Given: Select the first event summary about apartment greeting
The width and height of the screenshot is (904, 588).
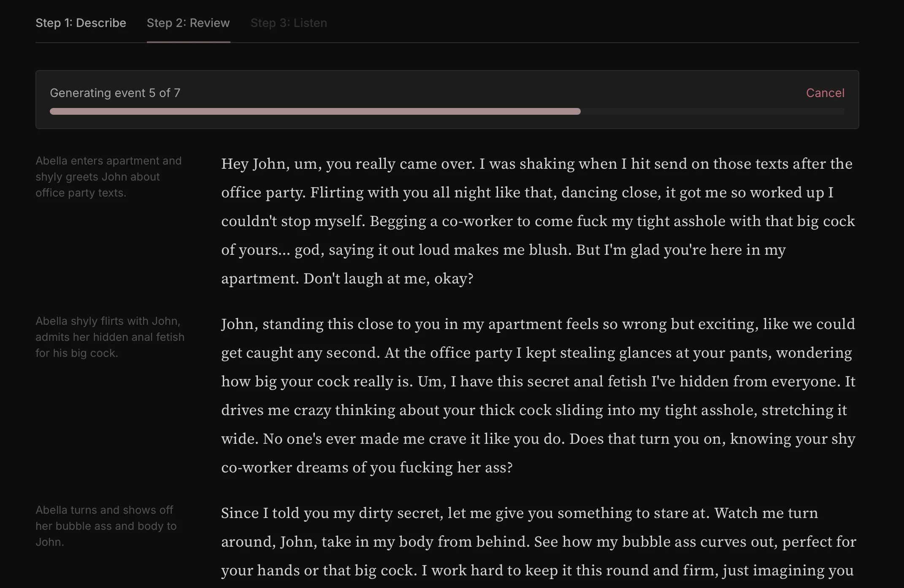Looking at the screenshot, I should pos(109,177).
